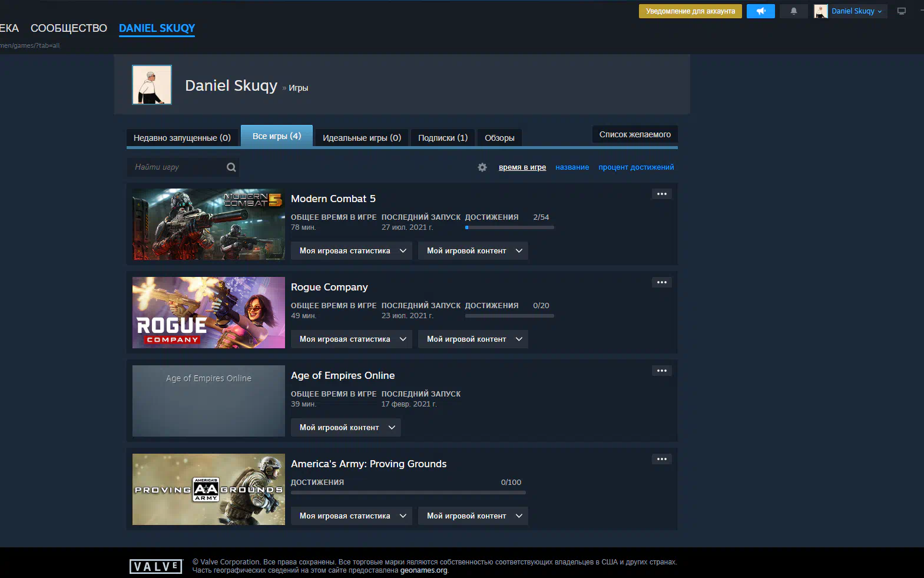Expand Modern Combat 5 'Моя игровая статистика' dropdown
Image resolution: width=924 pixels, height=578 pixels.
352,251
